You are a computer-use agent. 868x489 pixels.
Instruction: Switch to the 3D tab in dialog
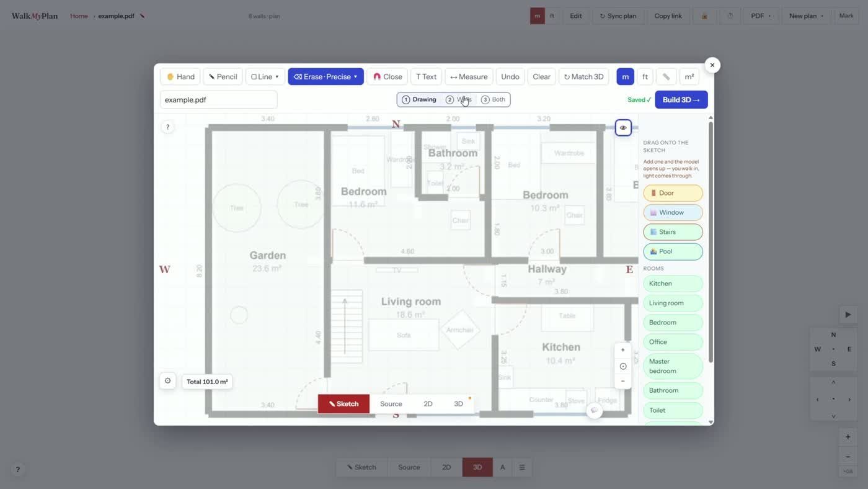click(x=458, y=404)
